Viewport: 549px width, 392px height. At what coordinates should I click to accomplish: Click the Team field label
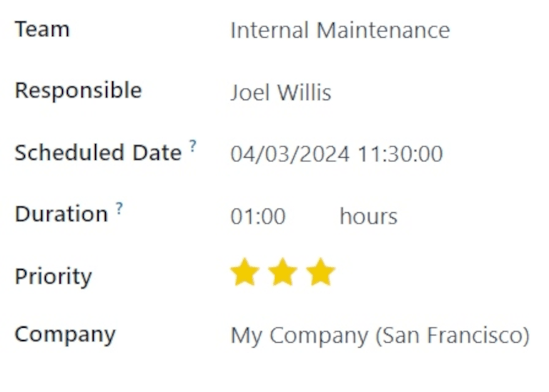(42, 30)
